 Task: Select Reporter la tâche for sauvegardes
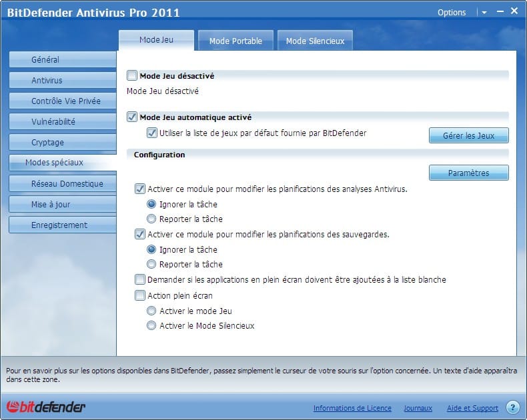151,264
